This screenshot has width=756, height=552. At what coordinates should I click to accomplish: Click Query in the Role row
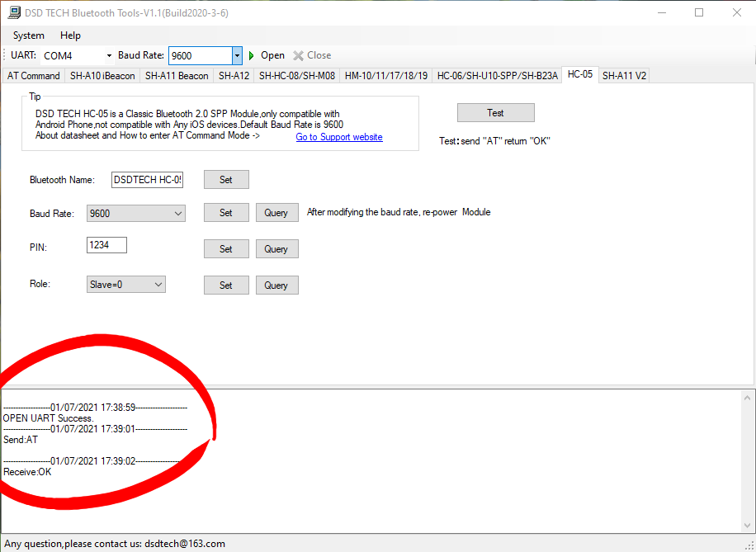coord(276,285)
